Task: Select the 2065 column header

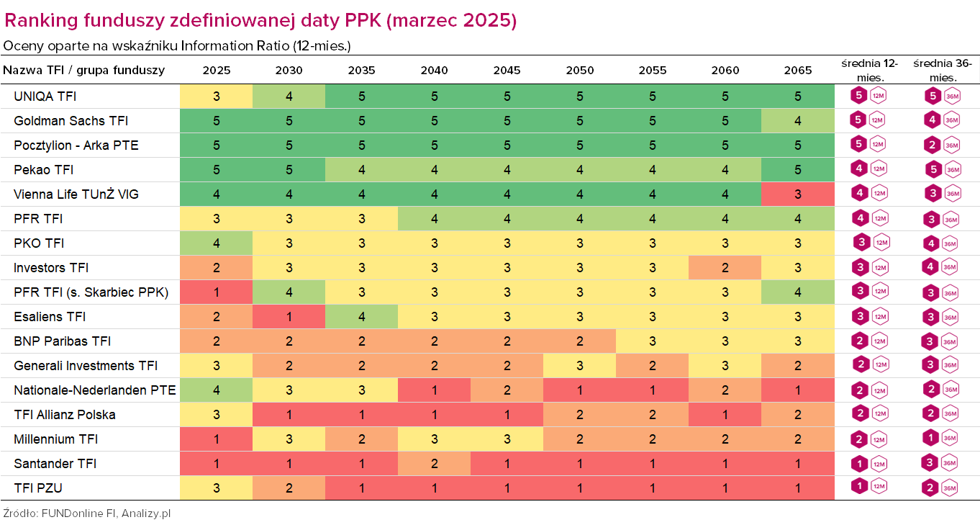Action: pyautogui.click(x=797, y=70)
